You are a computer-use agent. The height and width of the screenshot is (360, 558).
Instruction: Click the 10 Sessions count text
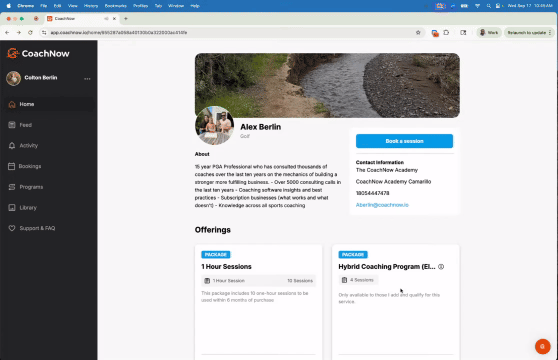click(x=300, y=281)
